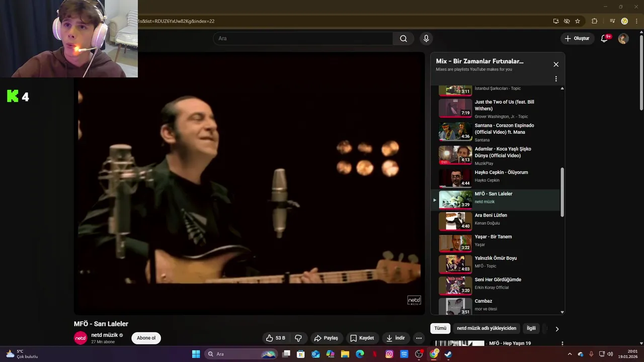This screenshot has width=644, height=362.
Task: Switch to Chrome on the taskbar
Action: [434, 354]
